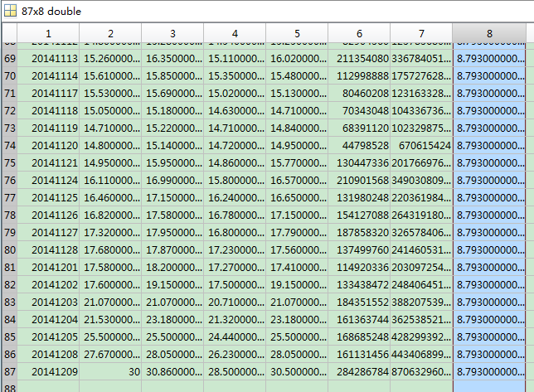Select row header 87
Image resolution: width=534 pixels, height=392 pixels.
[x=10, y=371]
